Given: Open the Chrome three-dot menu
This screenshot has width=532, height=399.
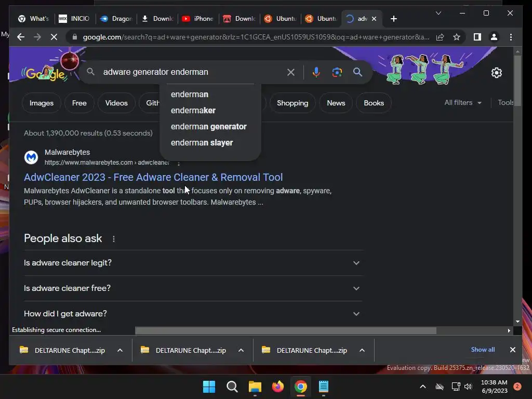Looking at the screenshot, I should coord(511,37).
